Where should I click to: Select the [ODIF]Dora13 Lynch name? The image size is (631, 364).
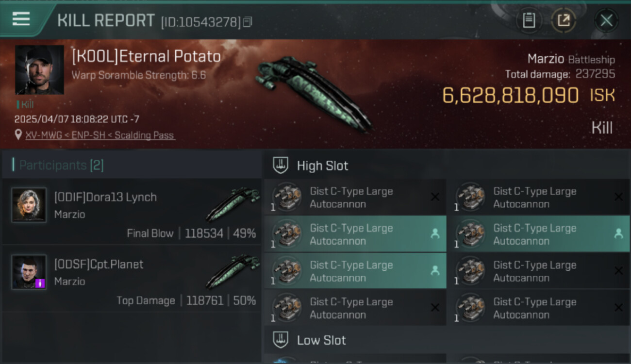tap(105, 198)
